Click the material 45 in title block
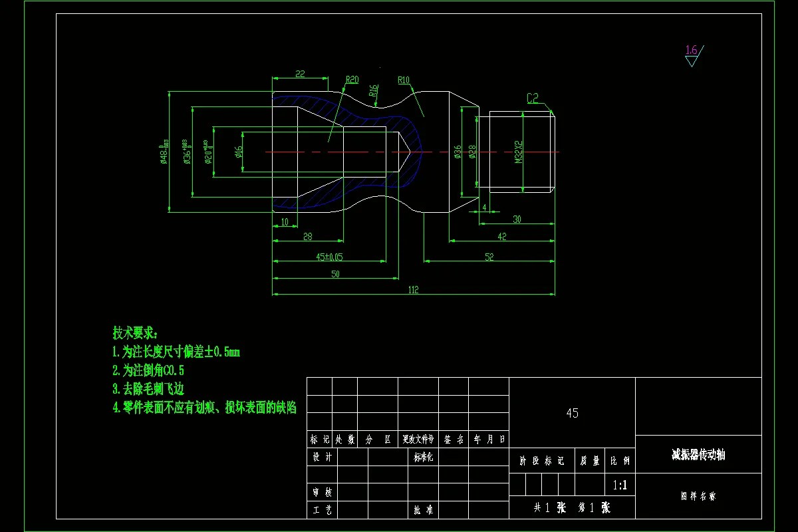The height and width of the screenshot is (532, 798). click(x=572, y=413)
